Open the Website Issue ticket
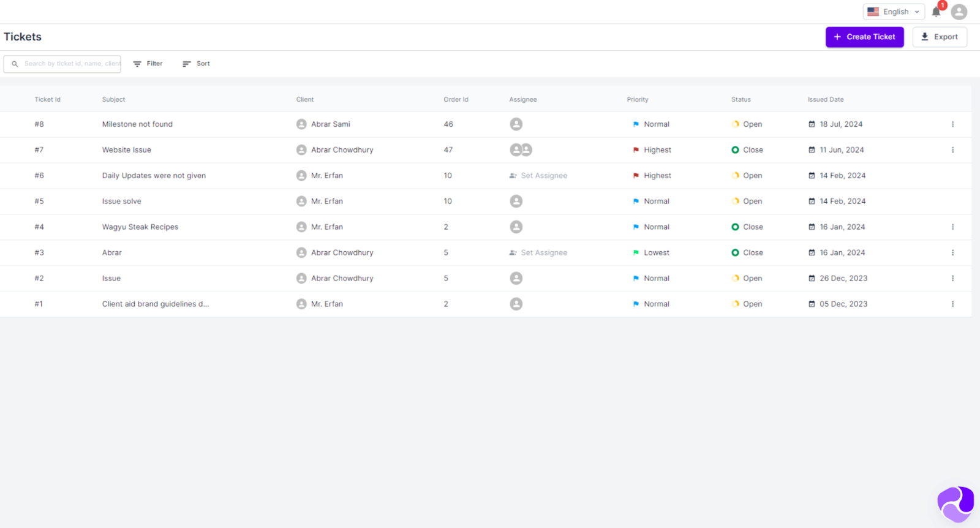 click(127, 150)
